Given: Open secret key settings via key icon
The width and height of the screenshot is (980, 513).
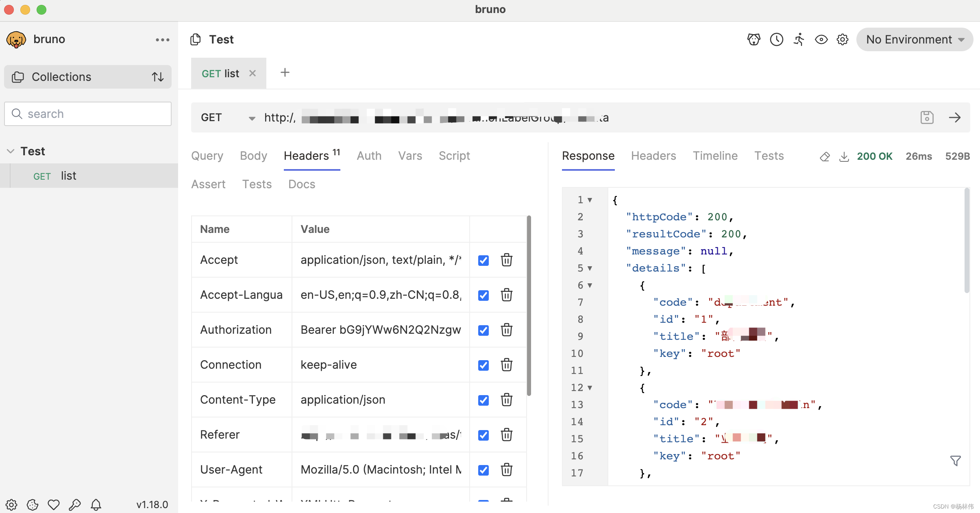Looking at the screenshot, I should click(x=75, y=504).
